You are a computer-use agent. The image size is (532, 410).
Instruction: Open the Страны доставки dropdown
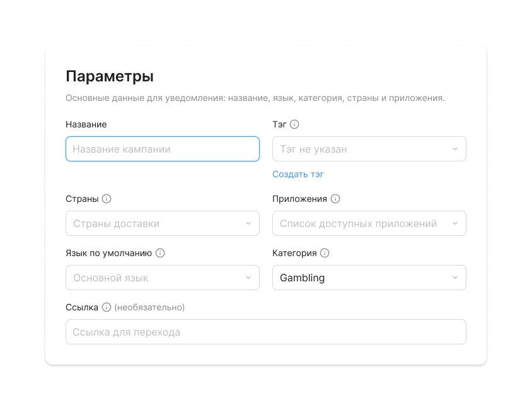[x=162, y=223]
